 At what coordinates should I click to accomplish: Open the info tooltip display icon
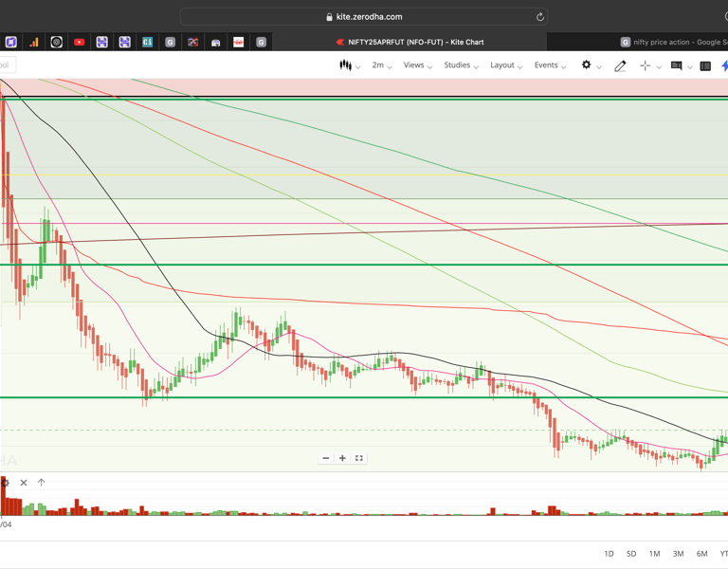click(677, 66)
